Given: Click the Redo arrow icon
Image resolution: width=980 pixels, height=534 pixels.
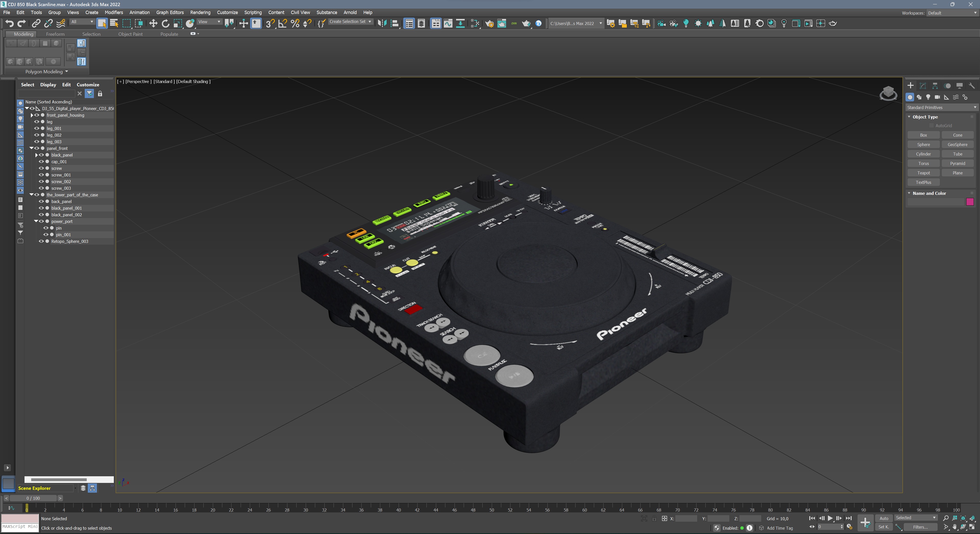Looking at the screenshot, I should [x=22, y=23].
